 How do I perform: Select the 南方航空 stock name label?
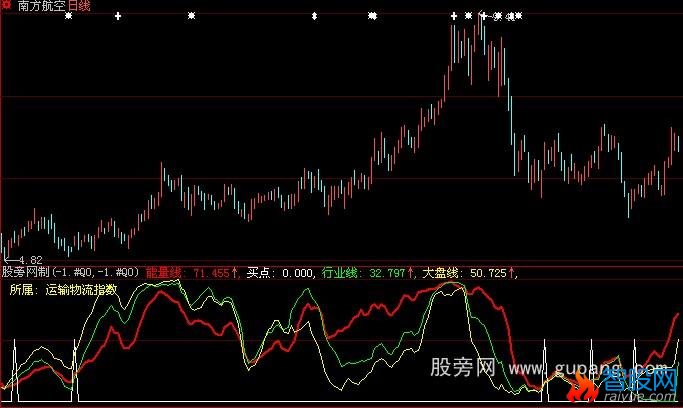pos(42,6)
